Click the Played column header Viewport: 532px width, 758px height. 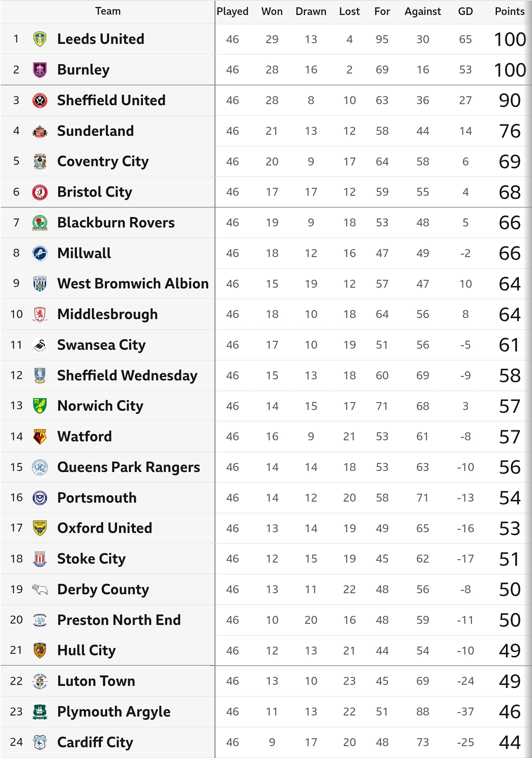point(233,11)
